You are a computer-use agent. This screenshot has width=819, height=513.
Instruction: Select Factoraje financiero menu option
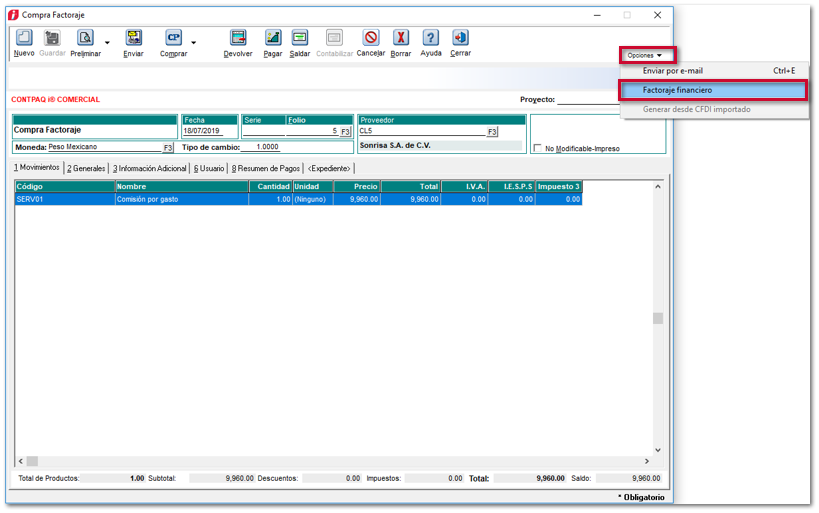(713, 90)
